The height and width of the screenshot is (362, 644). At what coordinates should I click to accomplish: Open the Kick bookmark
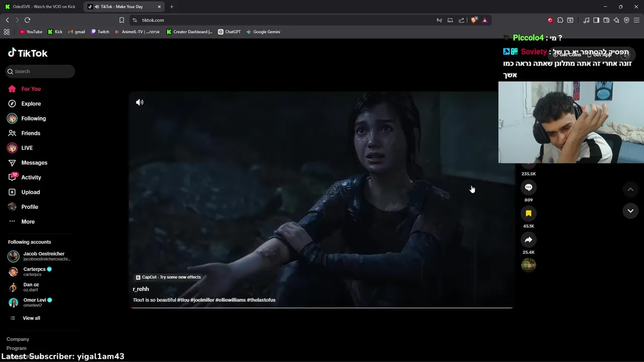[55, 32]
